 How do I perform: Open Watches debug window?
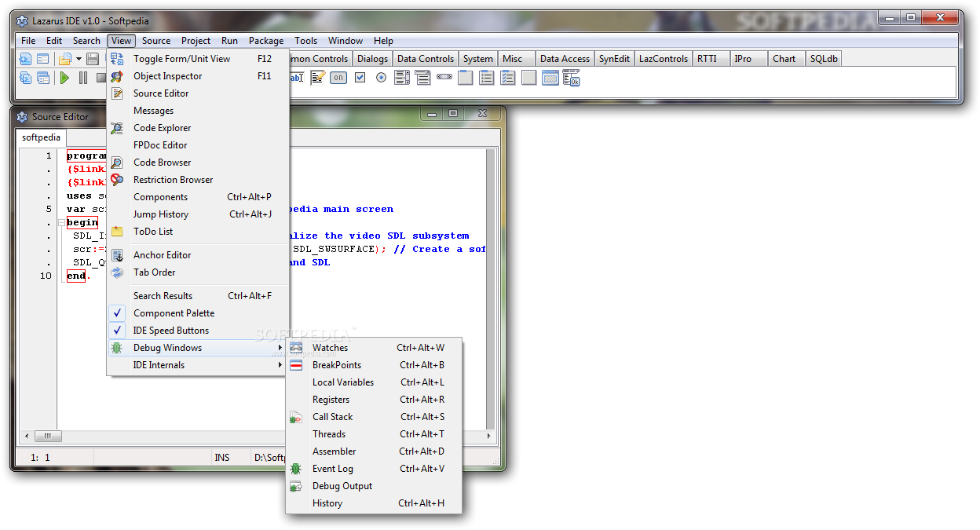[374, 348]
